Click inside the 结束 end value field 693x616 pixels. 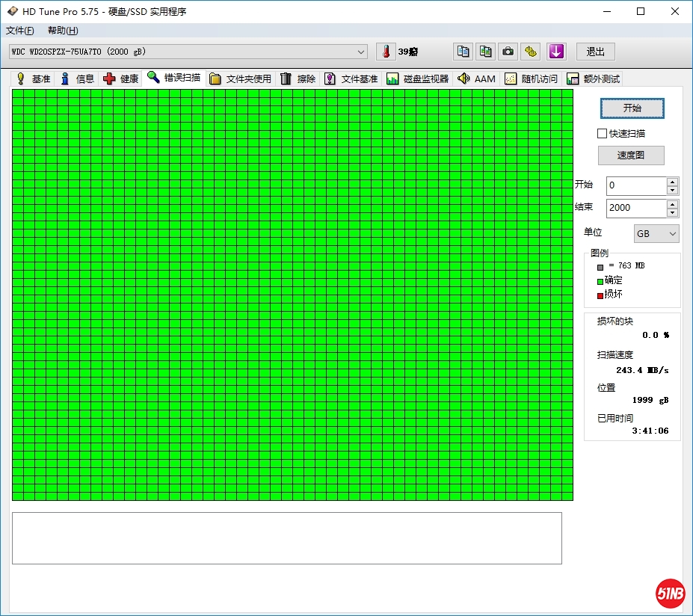coord(635,208)
